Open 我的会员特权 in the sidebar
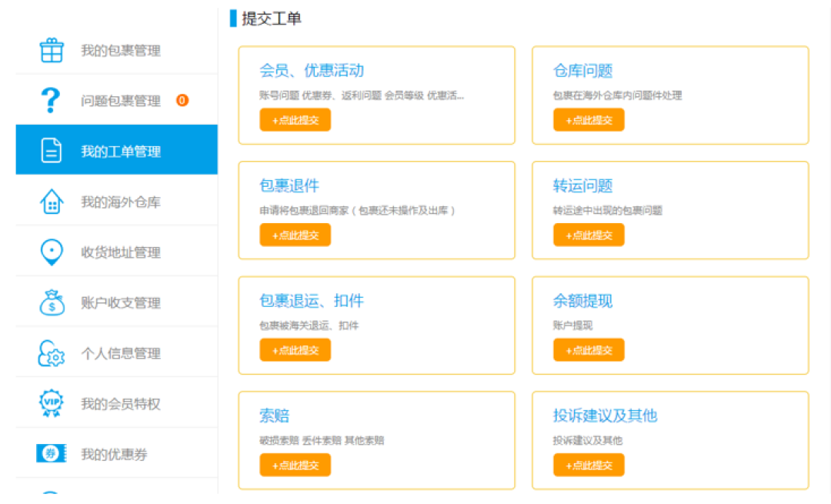Screen dimensions: 831x504 click(117, 403)
